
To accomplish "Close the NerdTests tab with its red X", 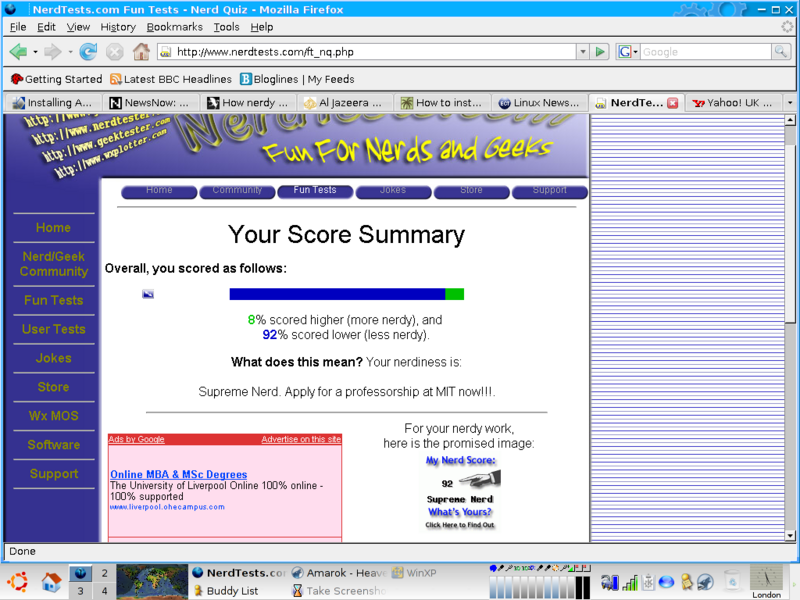I will click(x=672, y=103).
